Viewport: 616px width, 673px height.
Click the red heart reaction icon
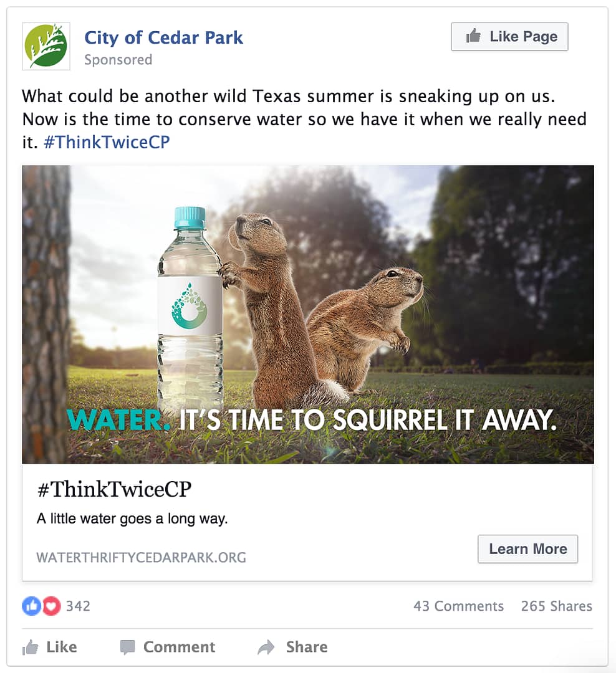[x=51, y=606]
